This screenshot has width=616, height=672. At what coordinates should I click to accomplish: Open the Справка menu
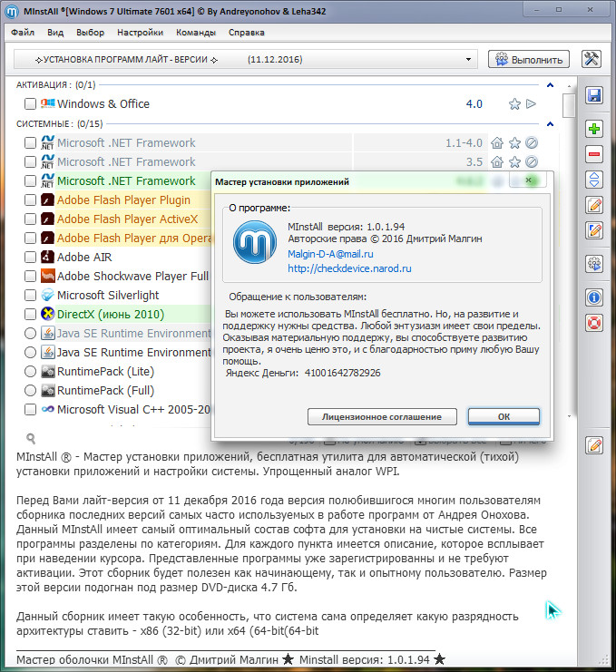[247, 32]
